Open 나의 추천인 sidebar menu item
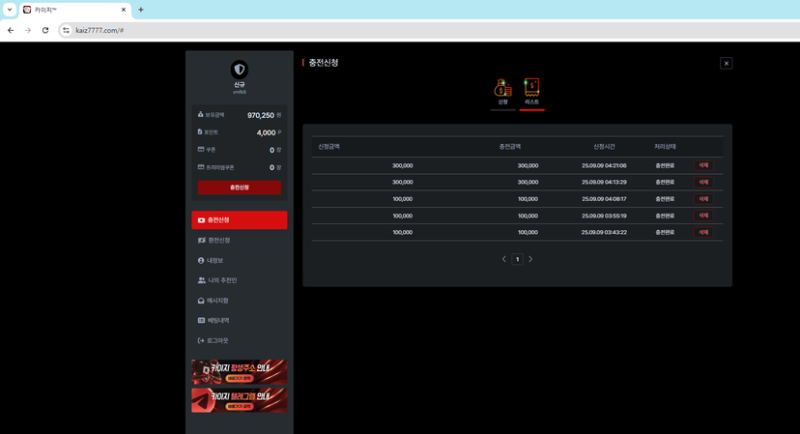Viewport: 800px width, 434px height. click(x=239, y=280)
